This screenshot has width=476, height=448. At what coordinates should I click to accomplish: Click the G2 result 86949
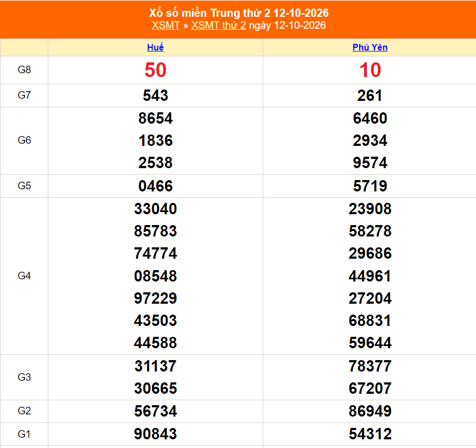[x=370, y=411]
